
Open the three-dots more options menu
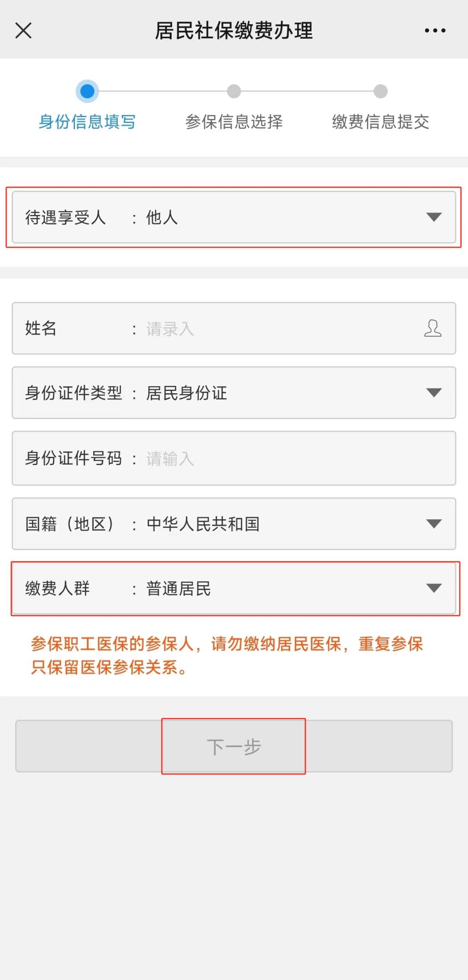point(435,30)
